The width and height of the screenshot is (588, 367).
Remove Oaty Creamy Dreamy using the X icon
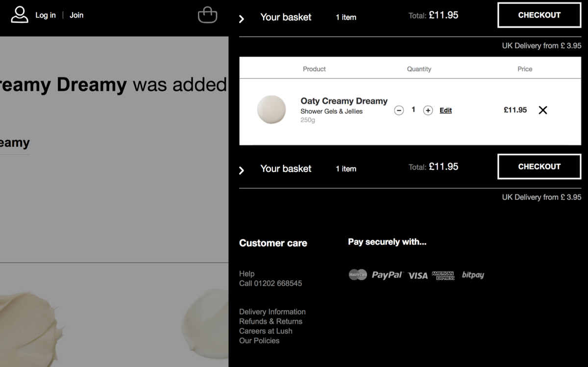click(543, 110)
